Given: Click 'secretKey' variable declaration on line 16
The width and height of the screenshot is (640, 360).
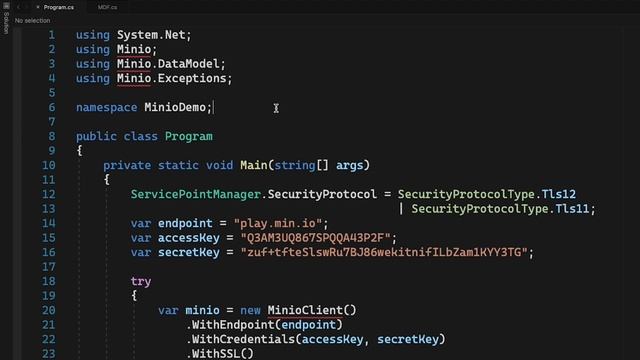Looking at the screenshot, I should coord(189,252).
